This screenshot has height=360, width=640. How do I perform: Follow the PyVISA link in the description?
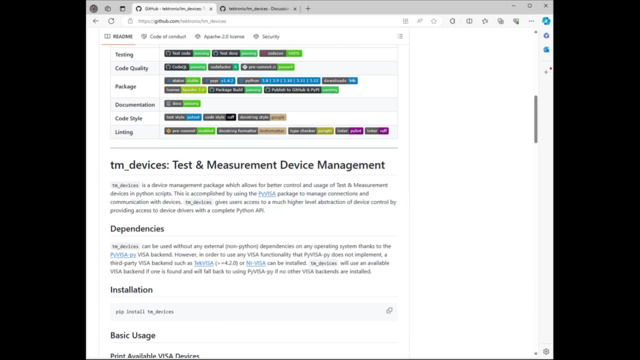(x=267, y=193)
